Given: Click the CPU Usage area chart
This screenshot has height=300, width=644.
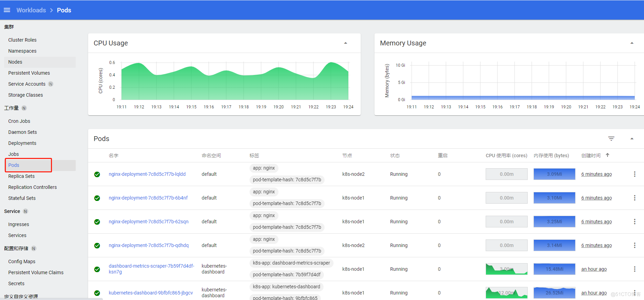Looking at the screenshot, I should [235, 81].
